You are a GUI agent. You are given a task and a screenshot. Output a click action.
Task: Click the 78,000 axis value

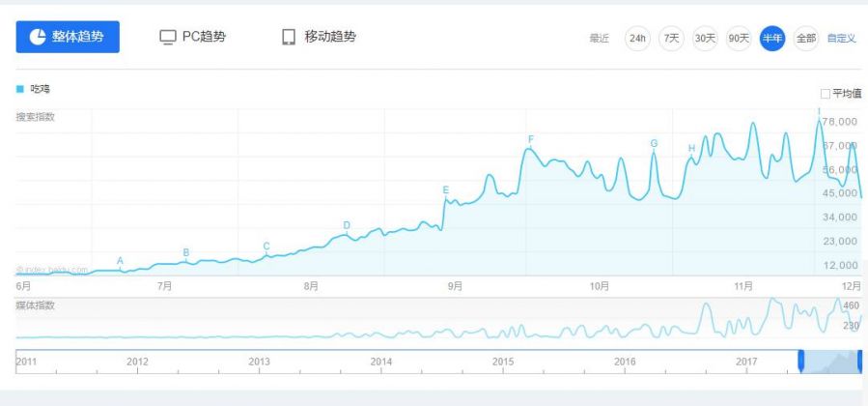840,122
